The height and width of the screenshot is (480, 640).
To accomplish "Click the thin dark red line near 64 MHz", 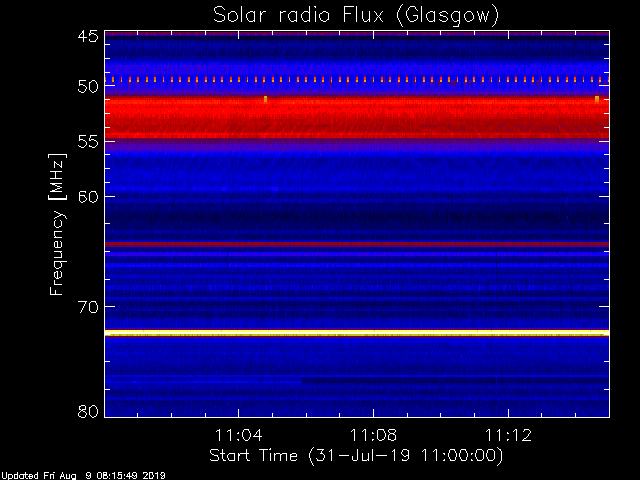I will coord(357,244).
